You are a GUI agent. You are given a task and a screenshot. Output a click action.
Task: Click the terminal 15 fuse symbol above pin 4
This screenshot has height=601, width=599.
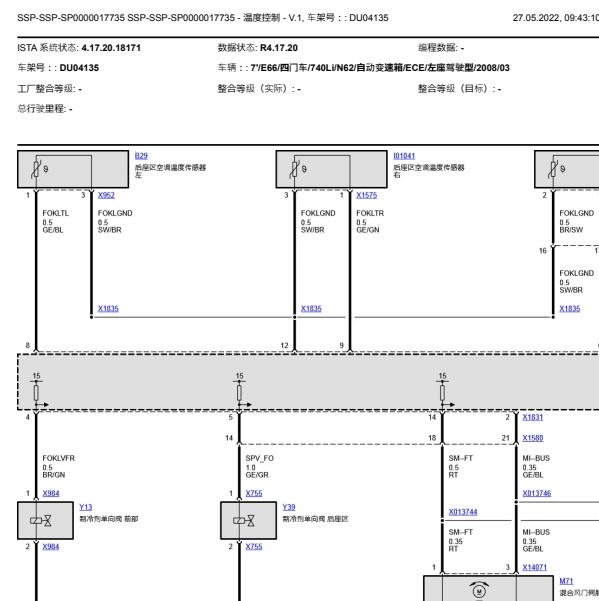(x=36, y=392)
